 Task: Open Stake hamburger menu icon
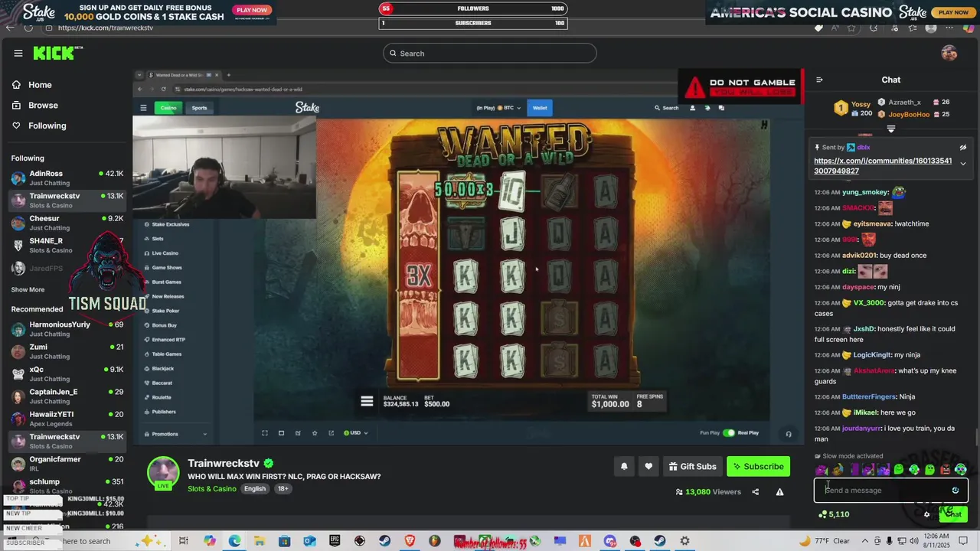point(142,108)
